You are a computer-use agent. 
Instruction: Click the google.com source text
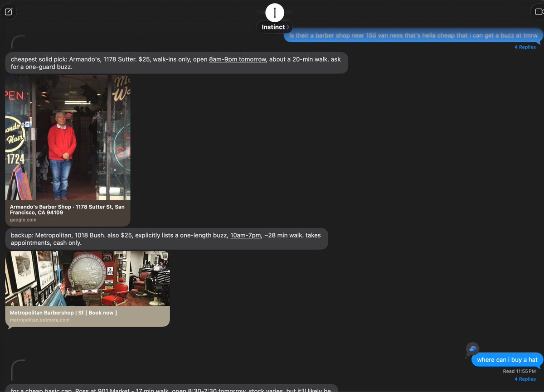pyautogui.click(x=23, y=220)
